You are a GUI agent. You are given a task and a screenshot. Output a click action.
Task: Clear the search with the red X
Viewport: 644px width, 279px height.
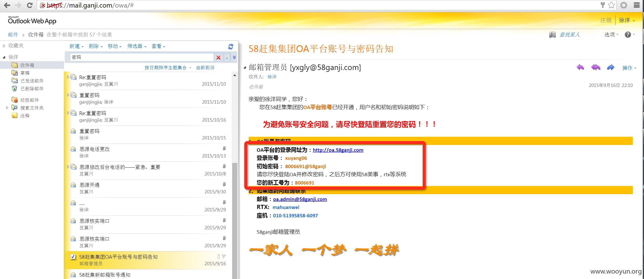tap(218, 58)
